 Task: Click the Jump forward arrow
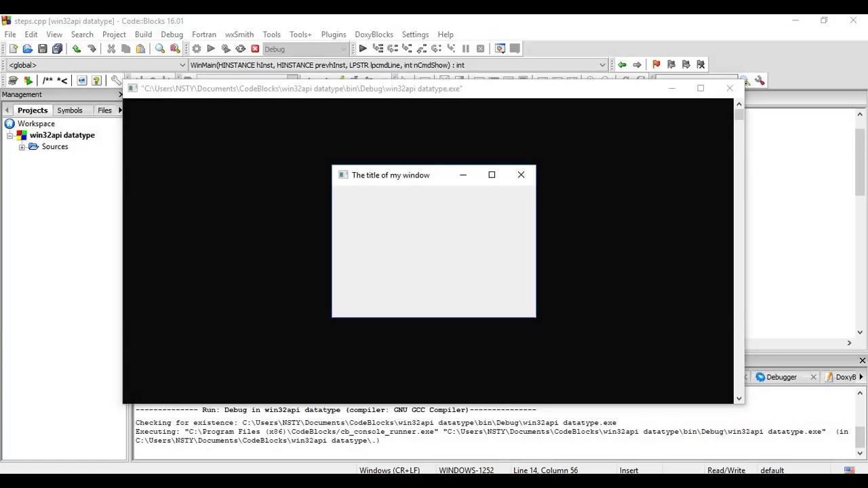click(637, 65)
